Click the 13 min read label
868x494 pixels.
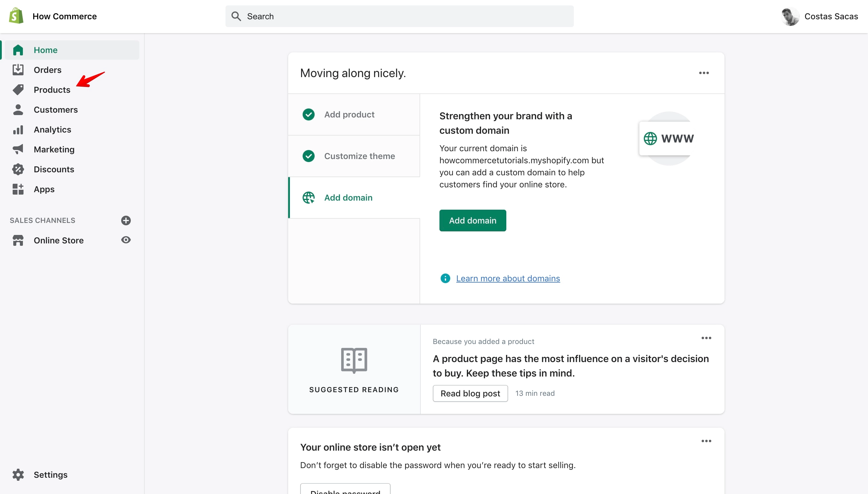(x=535, y=393)
